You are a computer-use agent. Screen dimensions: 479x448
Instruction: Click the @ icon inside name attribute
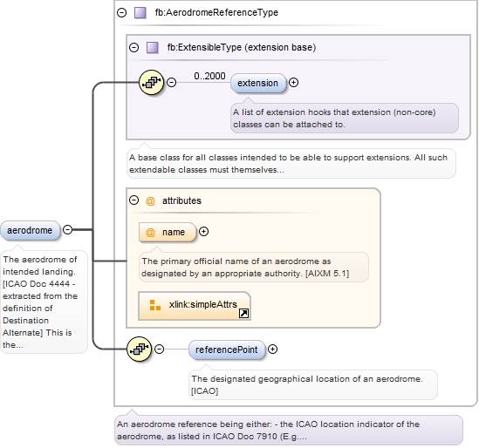150,232
